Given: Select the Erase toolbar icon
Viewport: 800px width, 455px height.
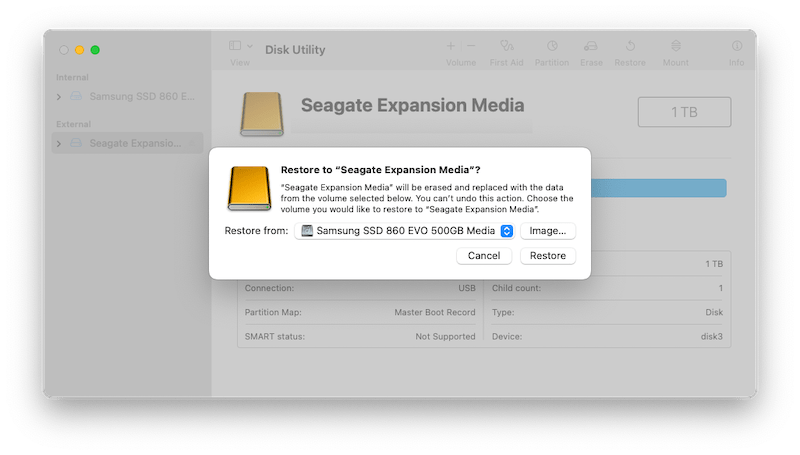Looking at the screenshot, I should tap(591, 46).
